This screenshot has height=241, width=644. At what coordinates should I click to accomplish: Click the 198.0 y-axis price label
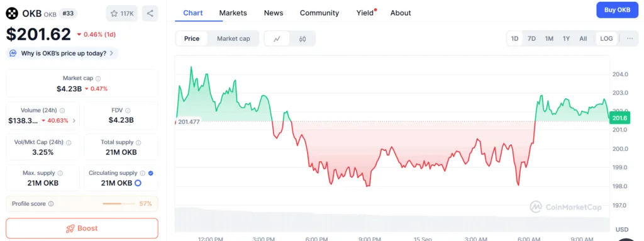(x=620, y=186)
